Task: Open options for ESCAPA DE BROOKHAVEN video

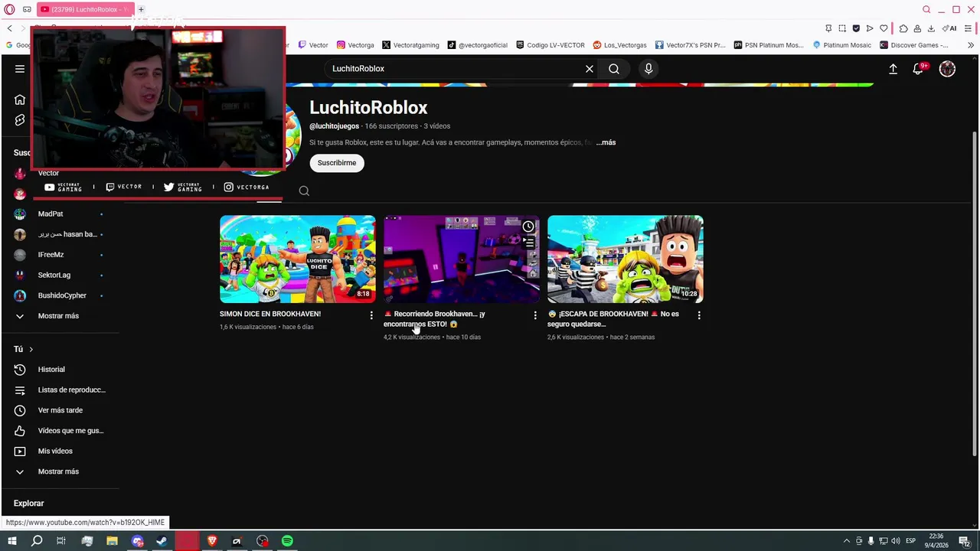Action: point(699,315)
